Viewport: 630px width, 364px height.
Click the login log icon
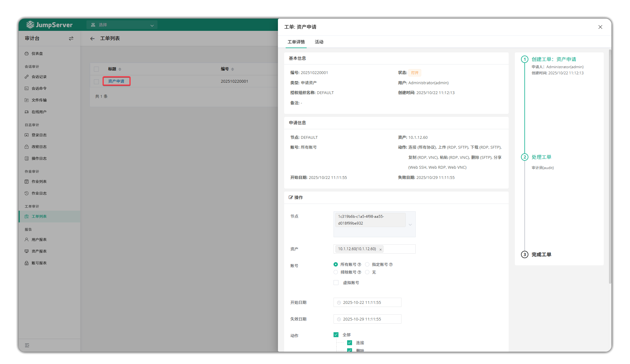click(27, 135)
